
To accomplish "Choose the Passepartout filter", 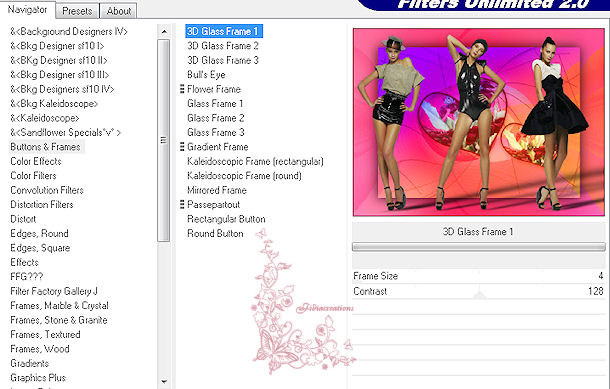I will point(214,204).
